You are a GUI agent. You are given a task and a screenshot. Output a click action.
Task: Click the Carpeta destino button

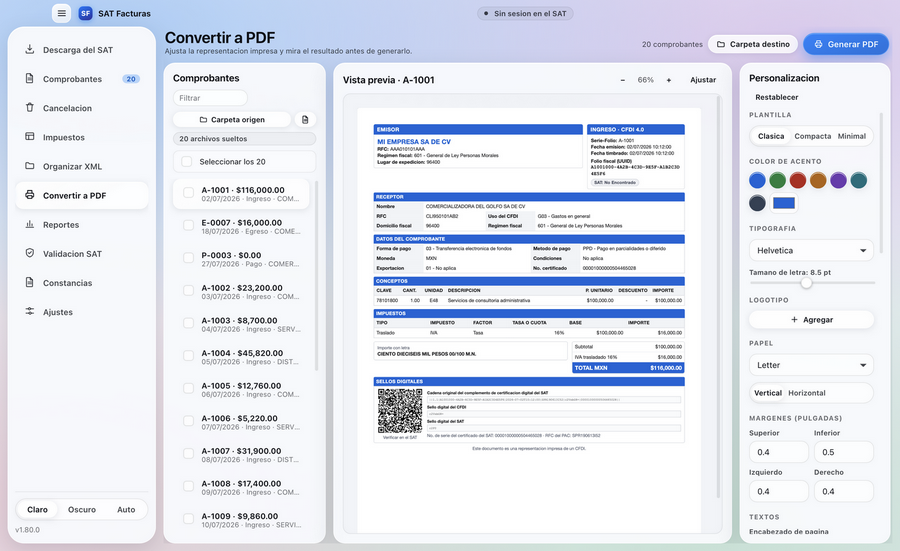(x=753, y=44)
